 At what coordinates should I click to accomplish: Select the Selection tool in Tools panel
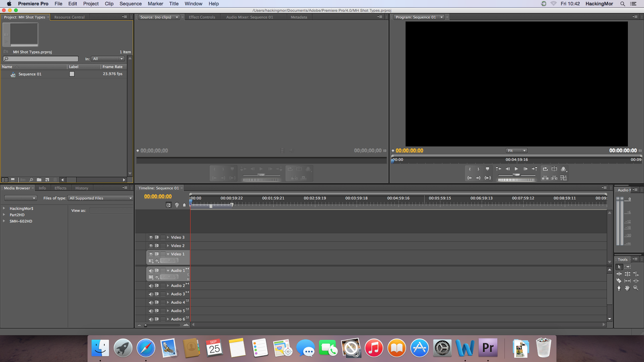tap(619, 267)
